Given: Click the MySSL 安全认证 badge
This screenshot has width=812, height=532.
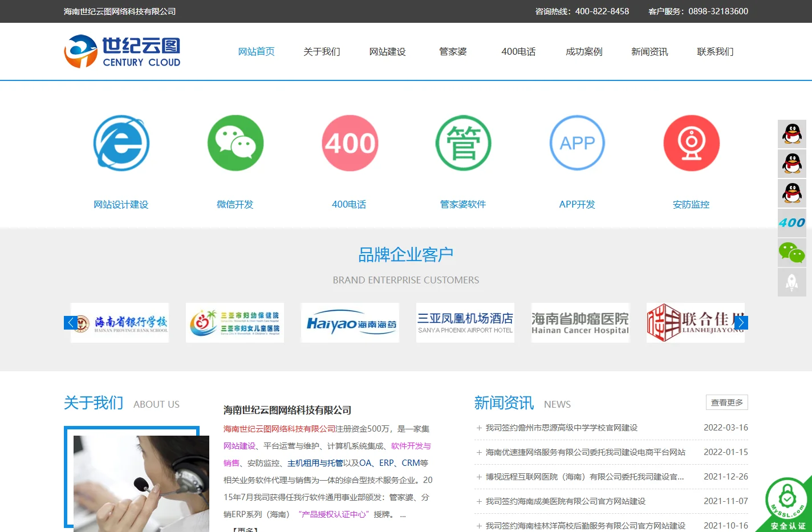Looking at the screenshot, I should point(787,505).
